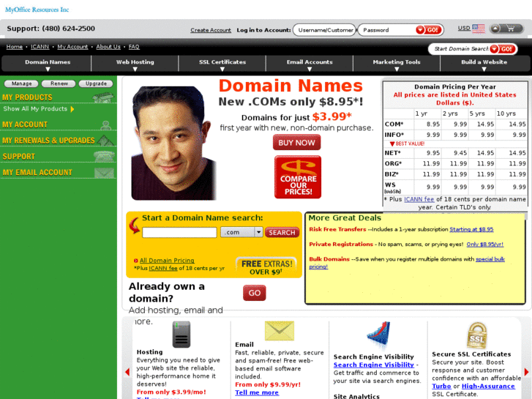This screenshot has width=532, height=399.
Task: Click the GO button under Already own a domain
Action: (x=255, y=293)
